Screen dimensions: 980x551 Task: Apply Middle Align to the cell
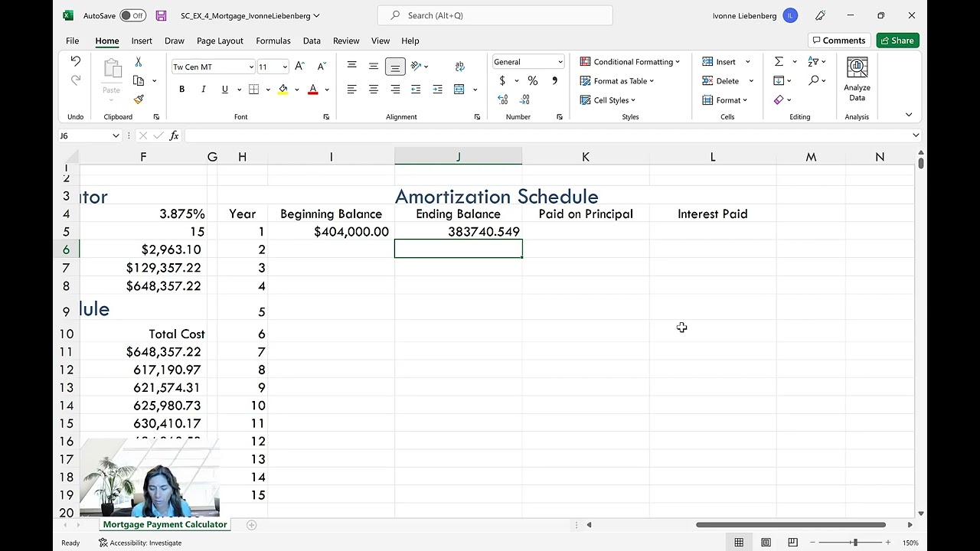373,67
